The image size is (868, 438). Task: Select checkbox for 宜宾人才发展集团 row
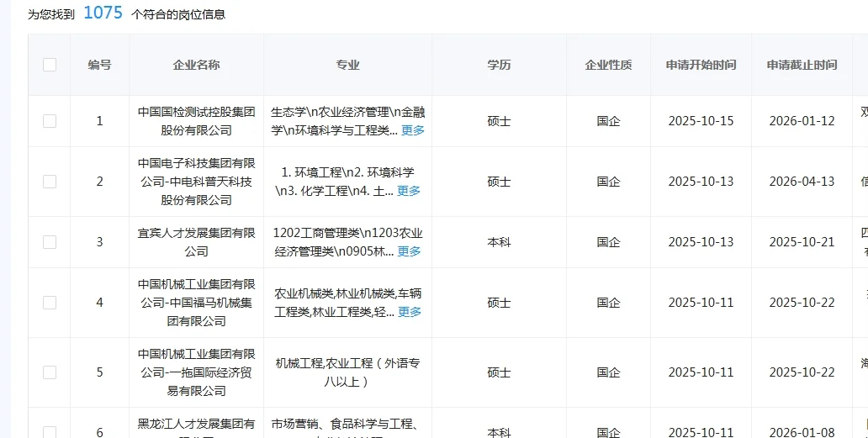coord(50,242)
